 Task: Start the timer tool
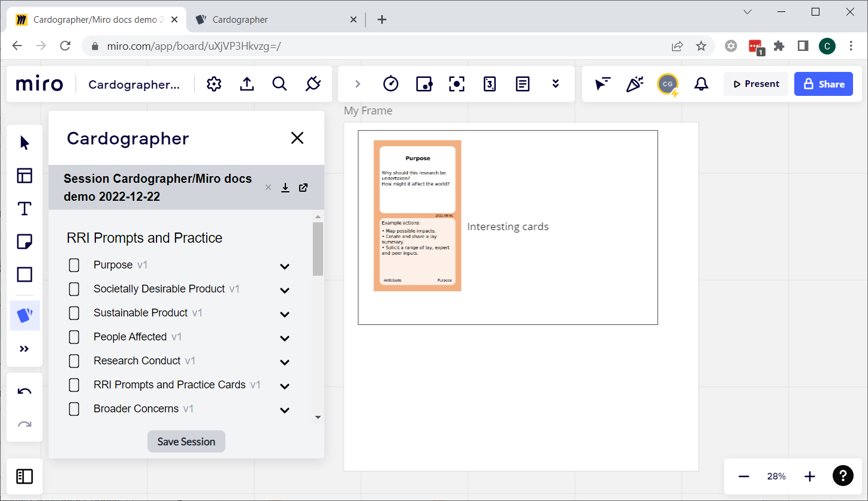coord(391,84)
